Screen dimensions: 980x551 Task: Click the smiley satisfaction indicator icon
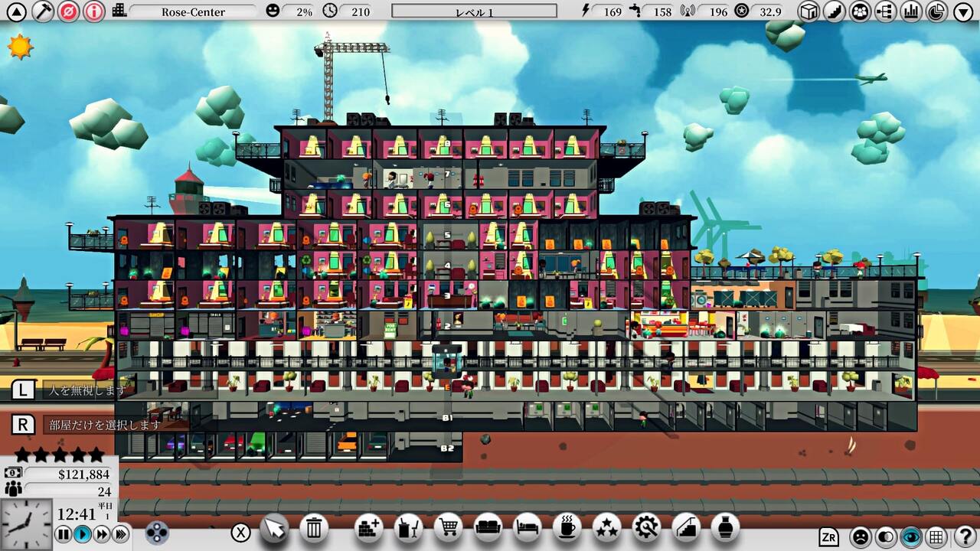click(x=273, y=11)
